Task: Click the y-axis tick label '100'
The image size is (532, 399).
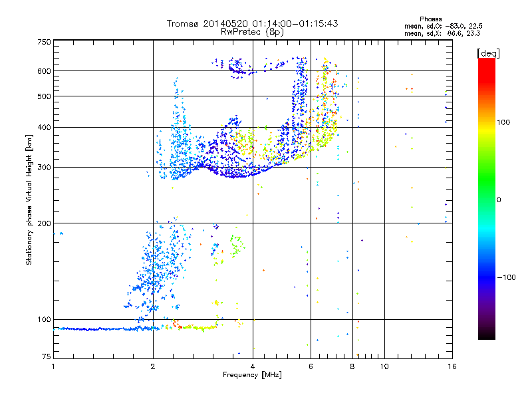Action: [44, 319]
